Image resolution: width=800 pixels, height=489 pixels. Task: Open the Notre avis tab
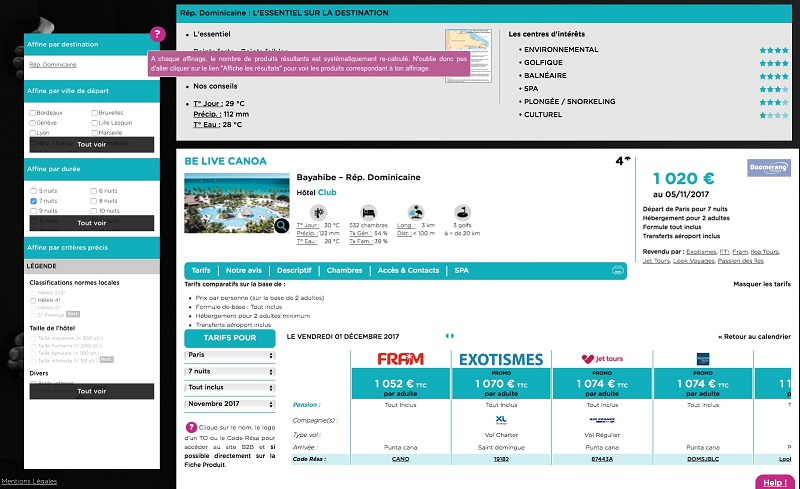click(244, 271)
